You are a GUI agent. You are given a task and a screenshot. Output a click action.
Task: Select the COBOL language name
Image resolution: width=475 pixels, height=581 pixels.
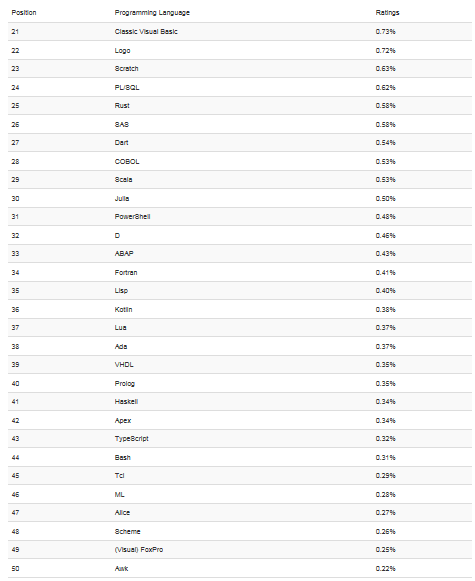[x=127, y=162]
